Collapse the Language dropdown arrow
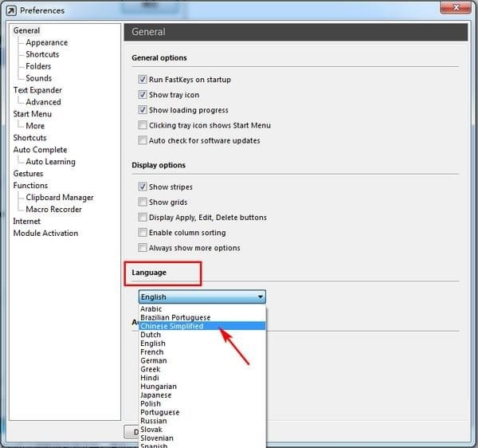This screenshot has height=448, width=478. tap(260, 297)
